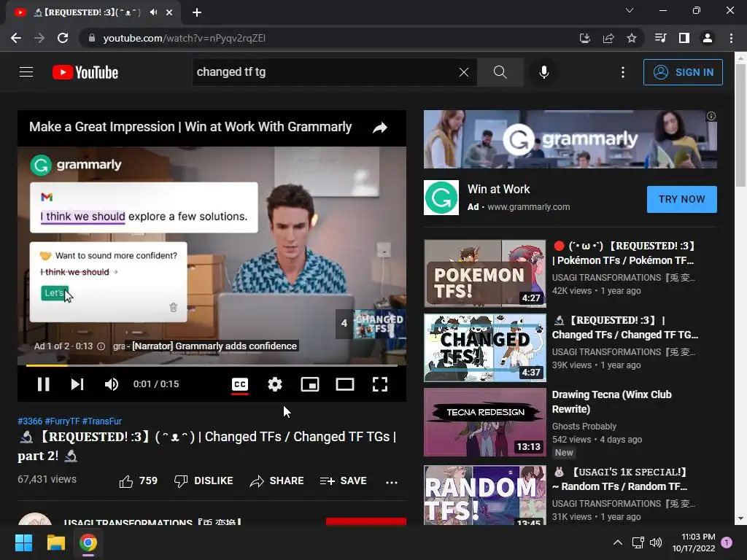Click the address bar URL
Viewport: 747px width, 560px height.
tap(184, 38)
